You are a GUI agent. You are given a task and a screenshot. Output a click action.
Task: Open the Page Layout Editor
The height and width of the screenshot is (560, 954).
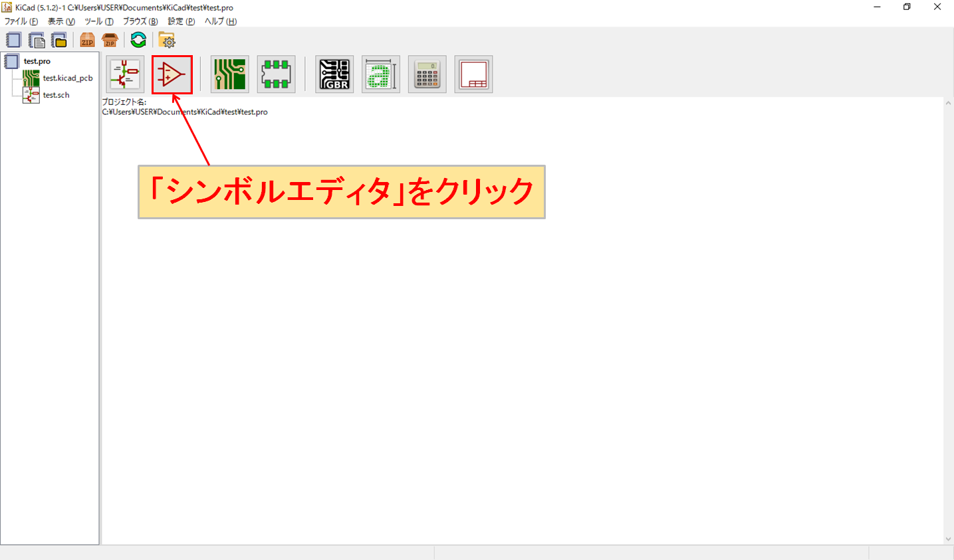pos(473,74)
